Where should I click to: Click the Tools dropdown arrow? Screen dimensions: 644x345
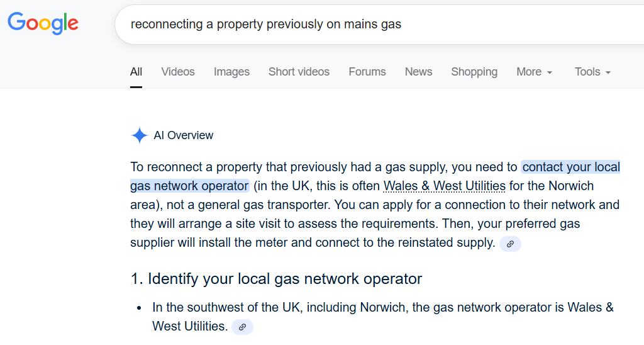pos(608,73)
